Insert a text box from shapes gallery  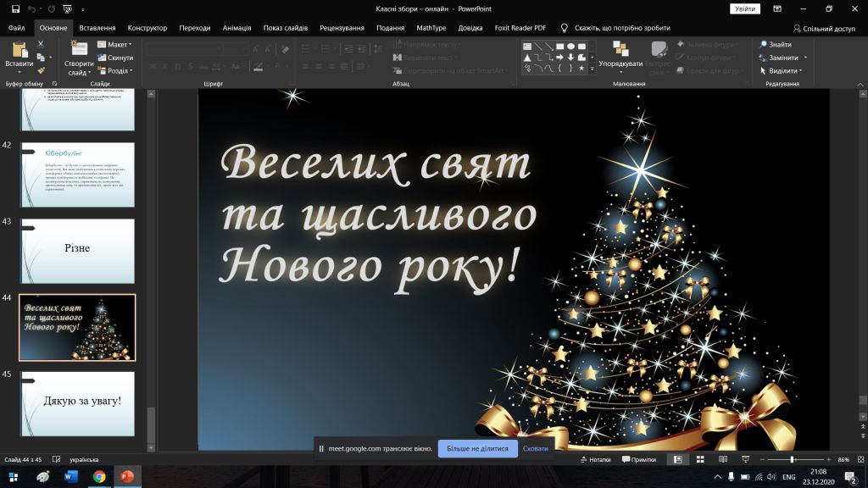tap(527, 47)
